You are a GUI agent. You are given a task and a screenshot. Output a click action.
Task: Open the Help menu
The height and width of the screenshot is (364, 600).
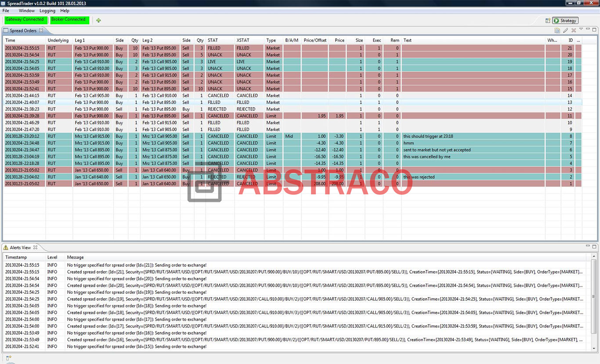click(64, 11)
